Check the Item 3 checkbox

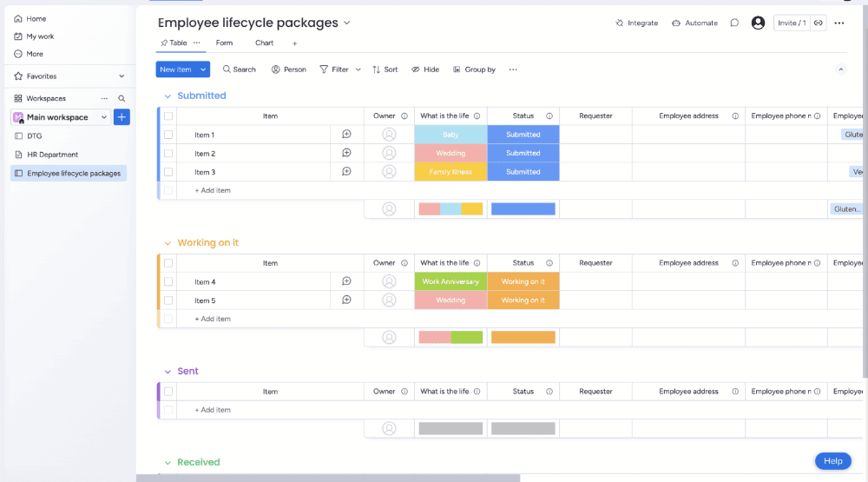tap(168, 172)
